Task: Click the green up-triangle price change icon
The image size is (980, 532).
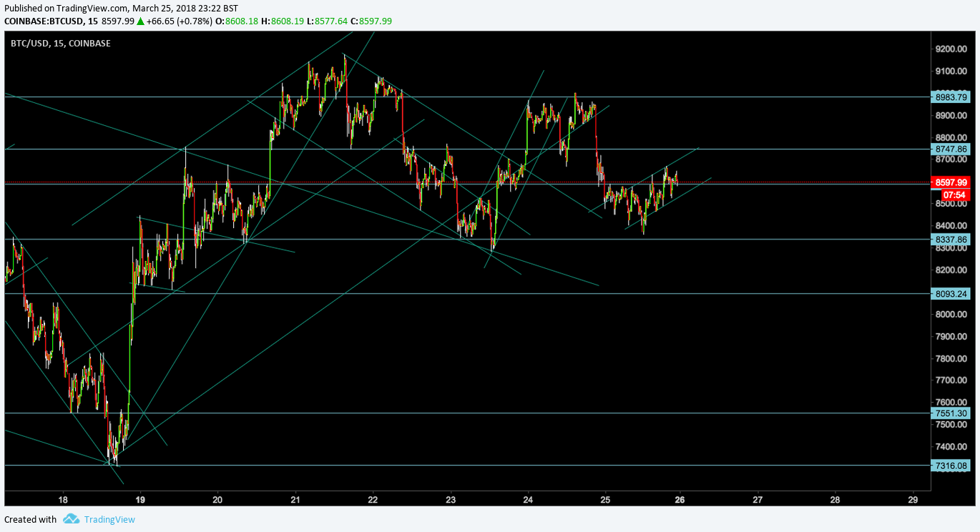Action: click(x=142, y=21)
